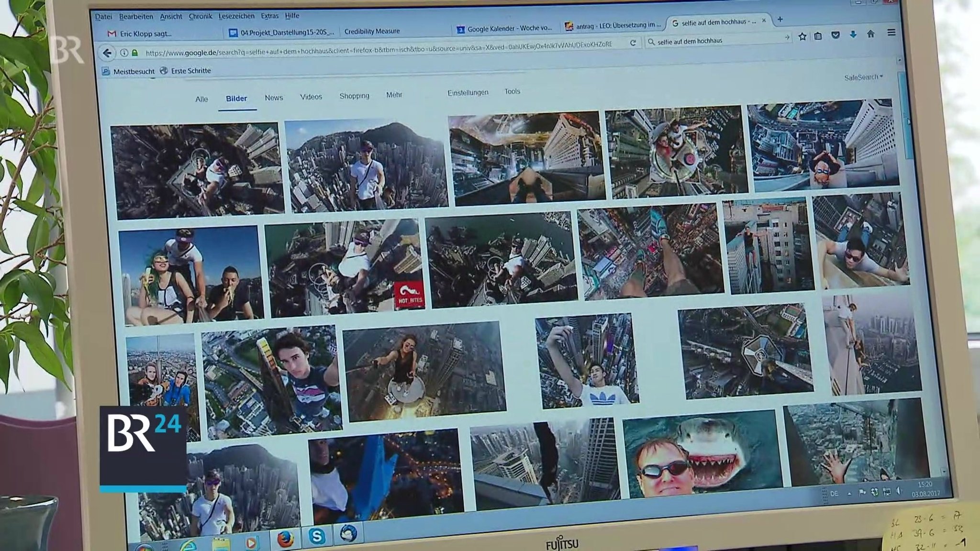Open the Bearbeiten menu
980x551 pixels.
pos(136,16)
